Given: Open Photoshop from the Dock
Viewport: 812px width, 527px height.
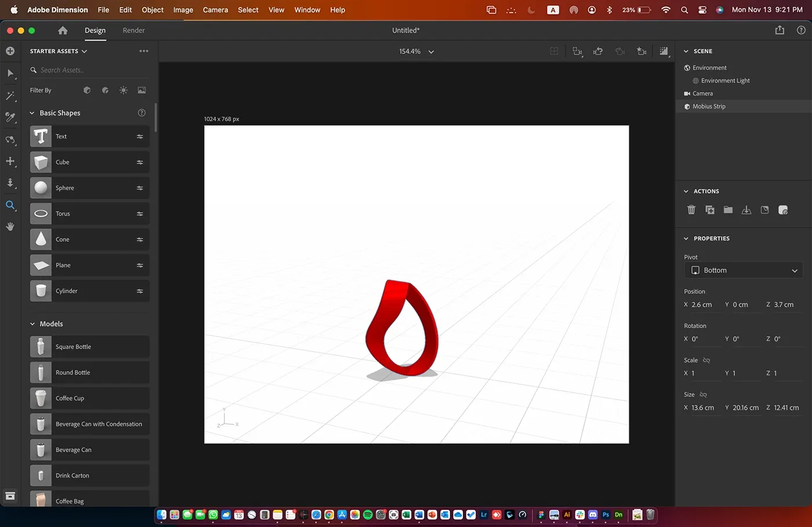Looking at the screenshot, I should click(x=606, y=515).
